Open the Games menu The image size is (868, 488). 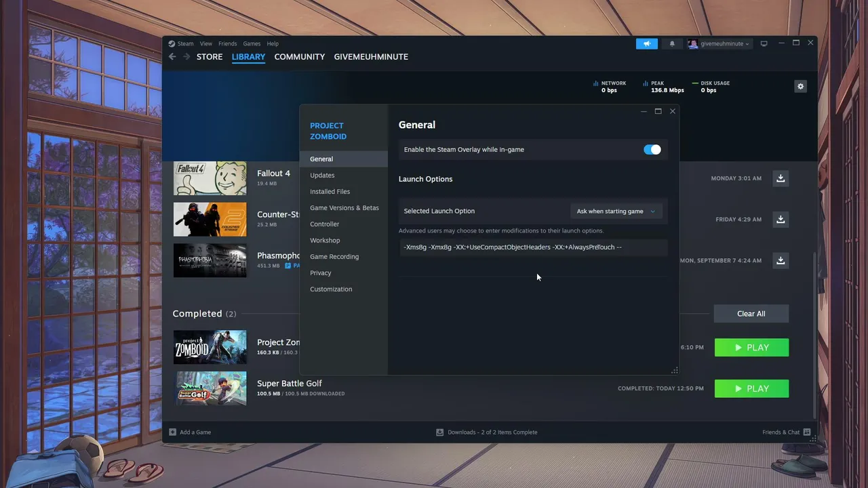click(252, 43)
